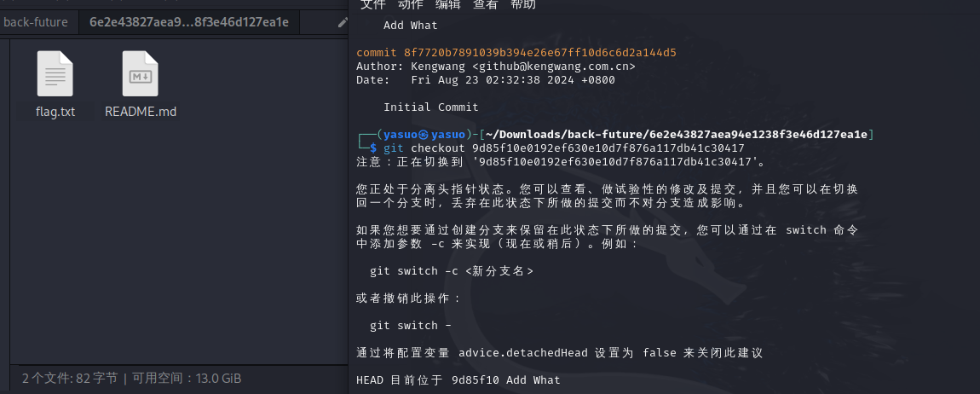Screen dimensions: 980x394
Task: Click the flag.txt file name label
Action: click(55, 112)
